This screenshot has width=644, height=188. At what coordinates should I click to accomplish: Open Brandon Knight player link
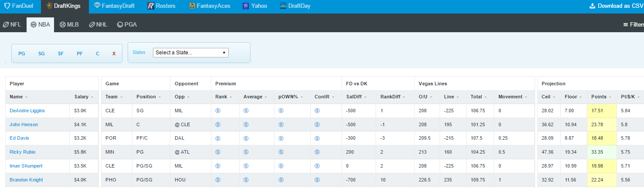point(26,180)
